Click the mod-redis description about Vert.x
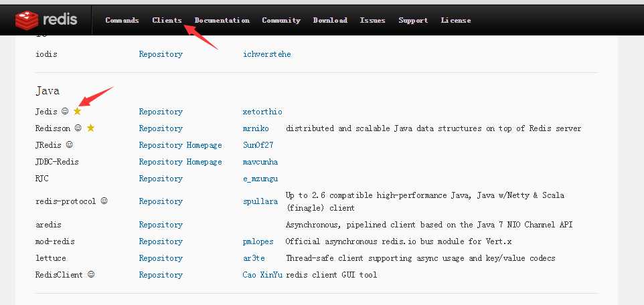644x305 pixels. click(x=399, y=241)
